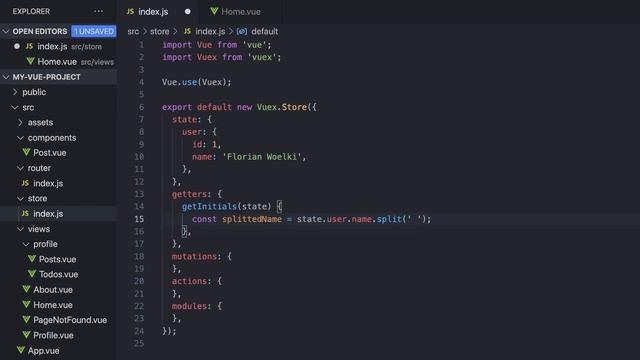Viewport: 640px width, 360px height.
Task: Click the mutations key in code
Action: [x=194, y=256]
